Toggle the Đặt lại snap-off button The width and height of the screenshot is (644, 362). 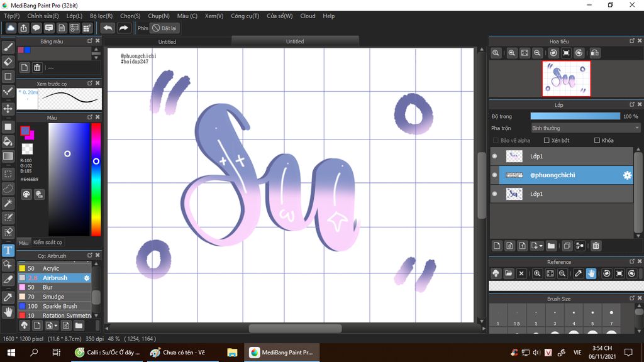164,28
